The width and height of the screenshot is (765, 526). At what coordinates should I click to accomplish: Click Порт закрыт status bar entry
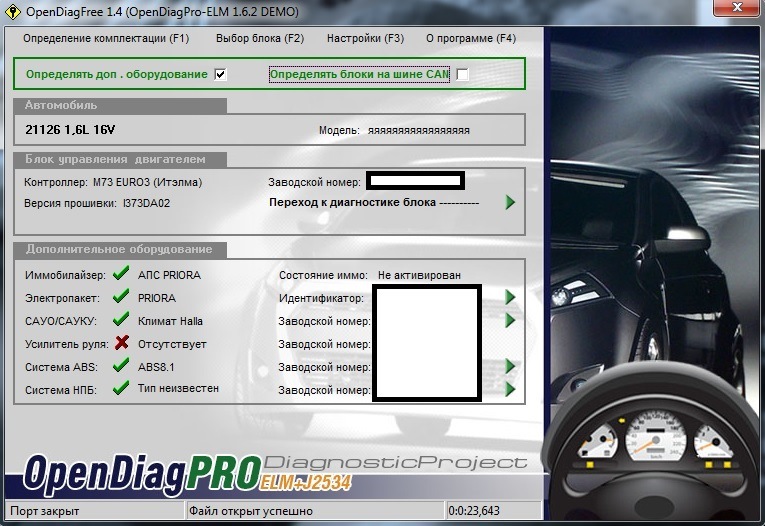(95, 511)
